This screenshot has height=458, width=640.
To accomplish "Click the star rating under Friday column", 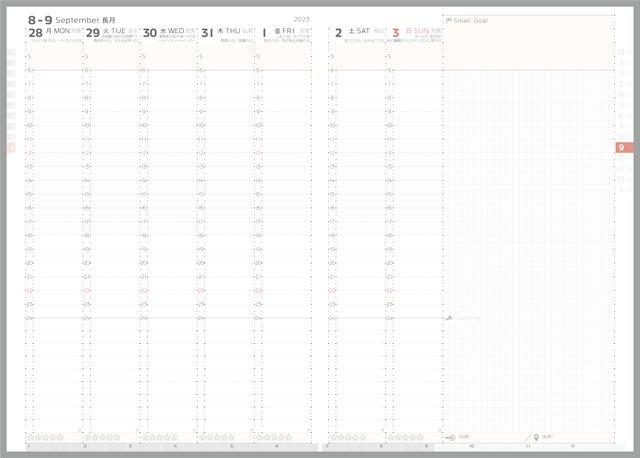I will [276, 437].
